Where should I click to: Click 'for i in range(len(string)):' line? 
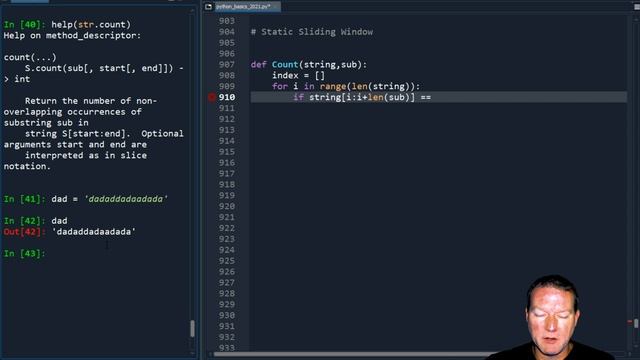(346, 87)
